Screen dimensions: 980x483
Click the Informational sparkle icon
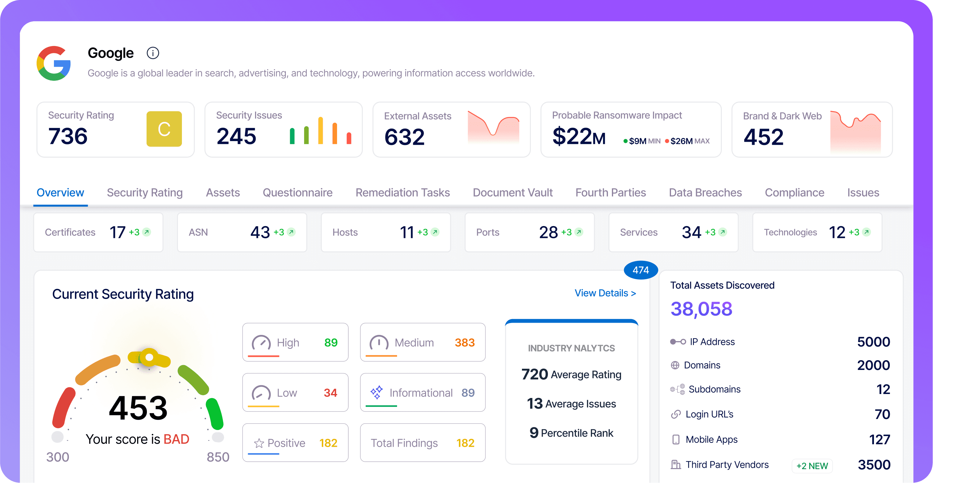[376, 392]
